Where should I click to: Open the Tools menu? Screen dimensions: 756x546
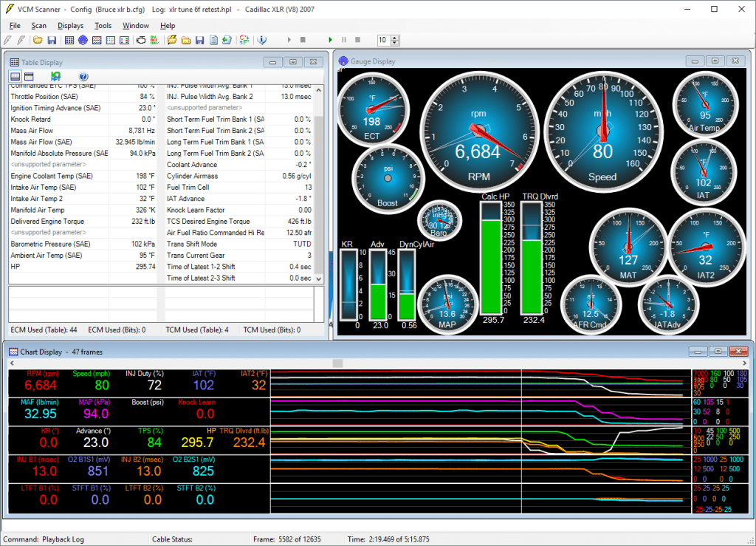tap(103, 25)
